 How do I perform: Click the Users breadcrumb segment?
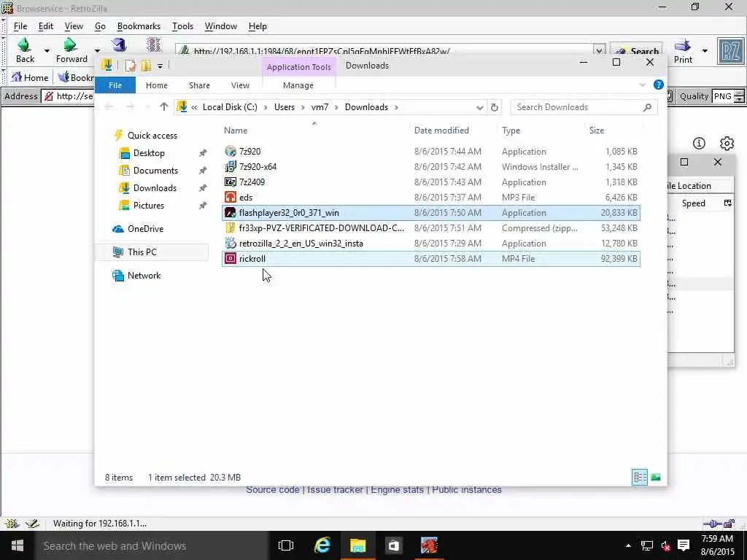pos(285,107)
